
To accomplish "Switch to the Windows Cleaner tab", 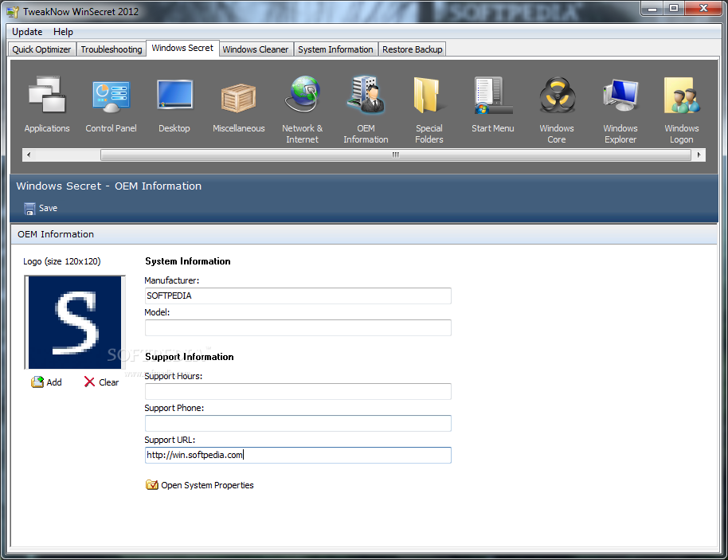I will [x=256, y=49].
